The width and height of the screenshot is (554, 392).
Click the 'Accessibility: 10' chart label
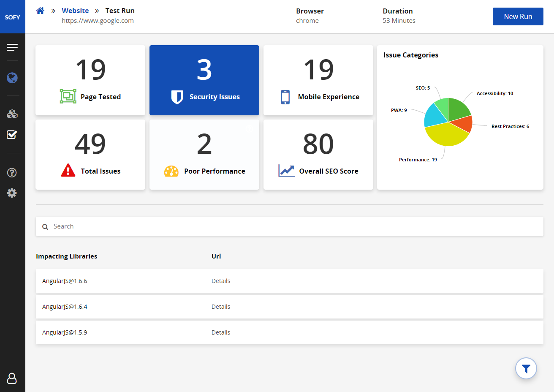pyautogui.click(x=495, y=93)
